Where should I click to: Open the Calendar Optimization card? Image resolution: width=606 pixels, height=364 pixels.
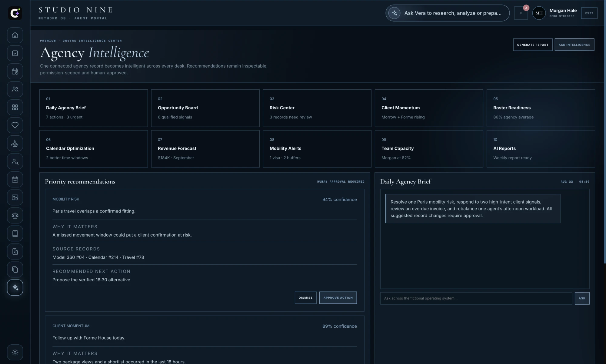93,149
